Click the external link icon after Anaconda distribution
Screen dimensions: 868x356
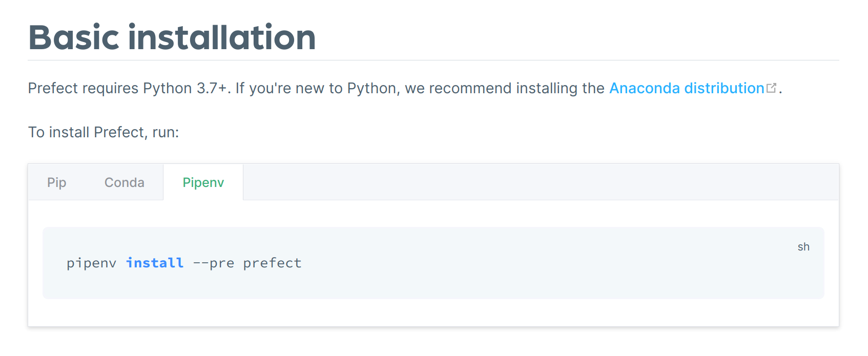tap(772, 88)
